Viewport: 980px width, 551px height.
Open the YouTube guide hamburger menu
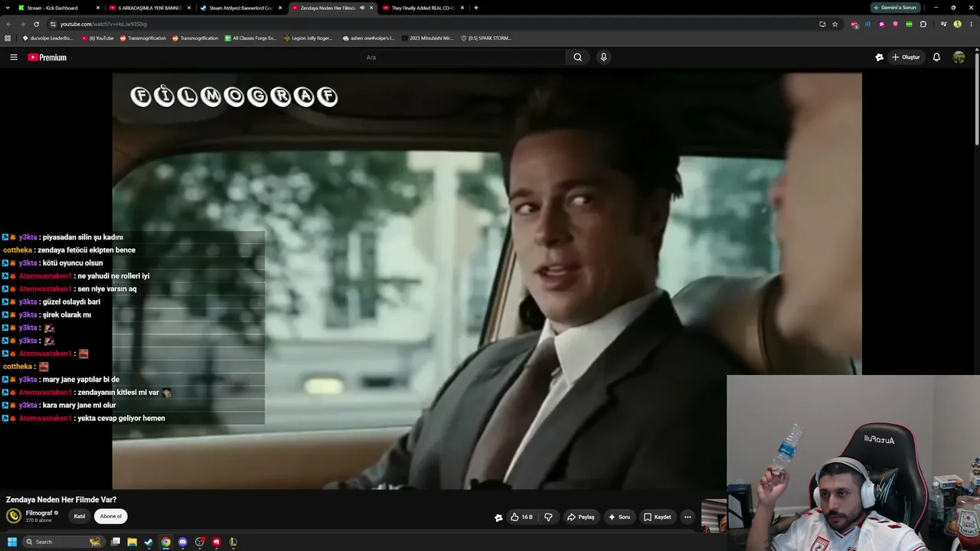pyautogui.click(x=13, y=57)
